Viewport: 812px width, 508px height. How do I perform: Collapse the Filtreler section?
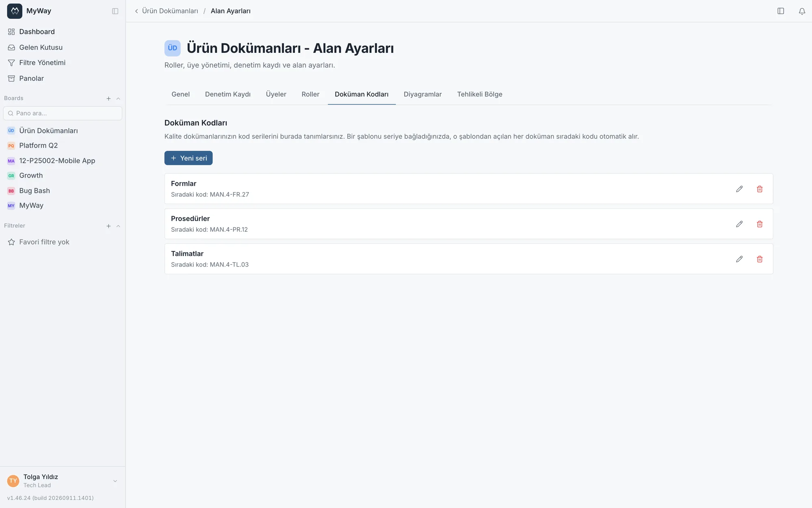[x=118, y=226]
